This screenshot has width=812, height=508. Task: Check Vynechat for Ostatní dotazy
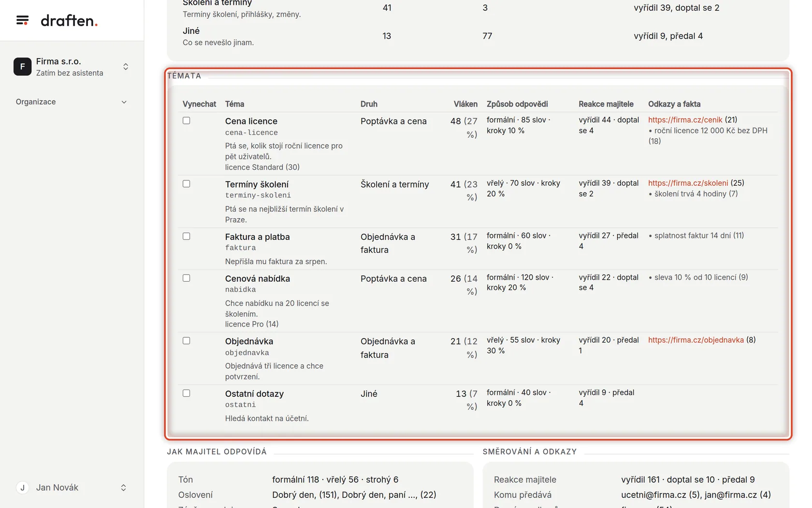pos(187,393)
